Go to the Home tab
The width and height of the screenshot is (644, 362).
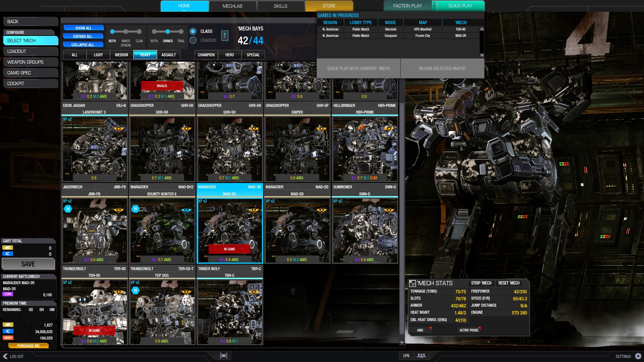tap(184, 6)
